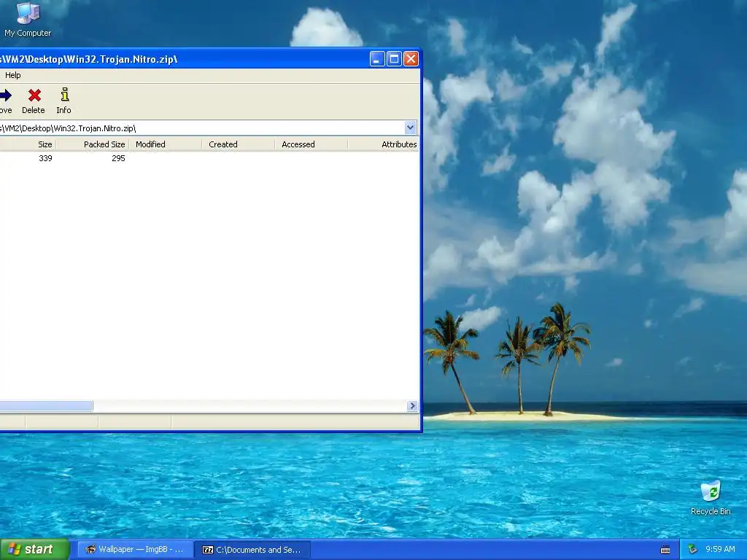
Task: Click the 7-Zip Documents taskbar button
Action: pos(253,549)
